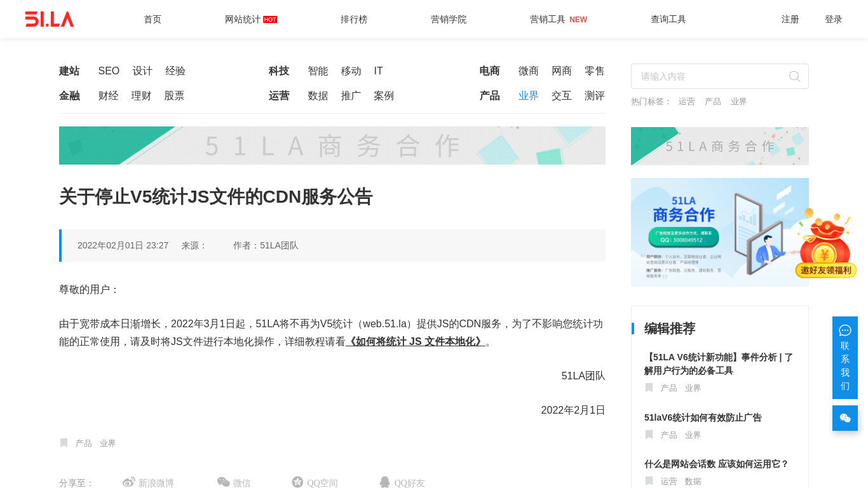Image resolution: width=868 pixels, height=488 pixels.
Task: Click the wide 51LA商务合作 banner above article
Action: (332, 146)
